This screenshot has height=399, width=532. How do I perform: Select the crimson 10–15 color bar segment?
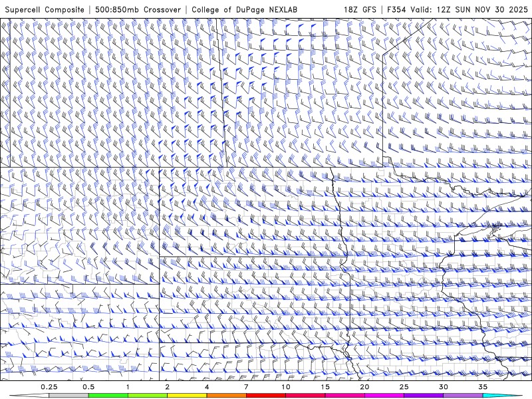pyautogui.click(x=305, y=396)
